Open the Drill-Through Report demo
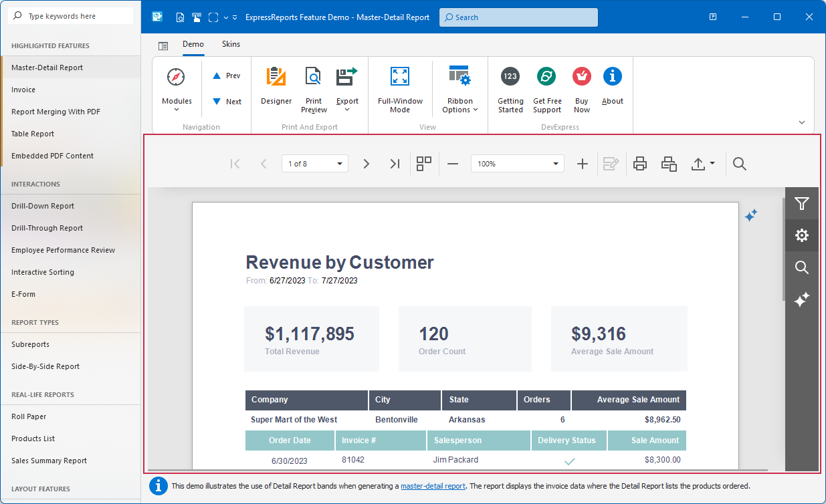 pyautogui.click(x=71, y=228)
